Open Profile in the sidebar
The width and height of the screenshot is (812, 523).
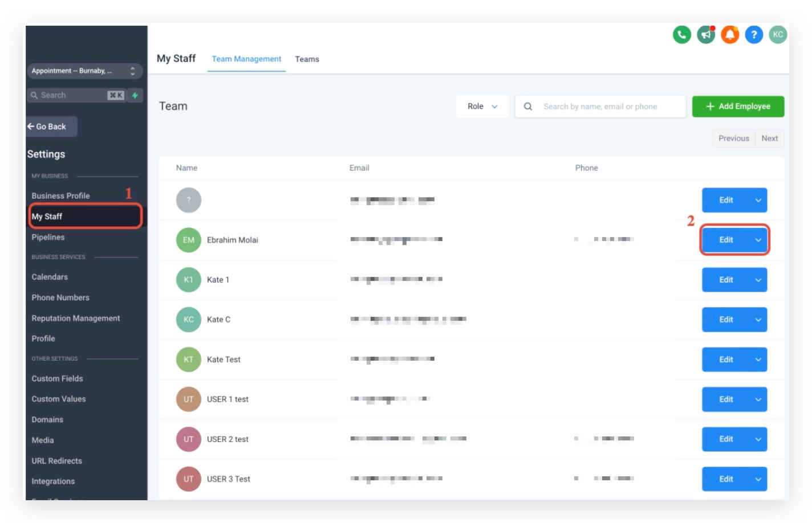point(43,338)
